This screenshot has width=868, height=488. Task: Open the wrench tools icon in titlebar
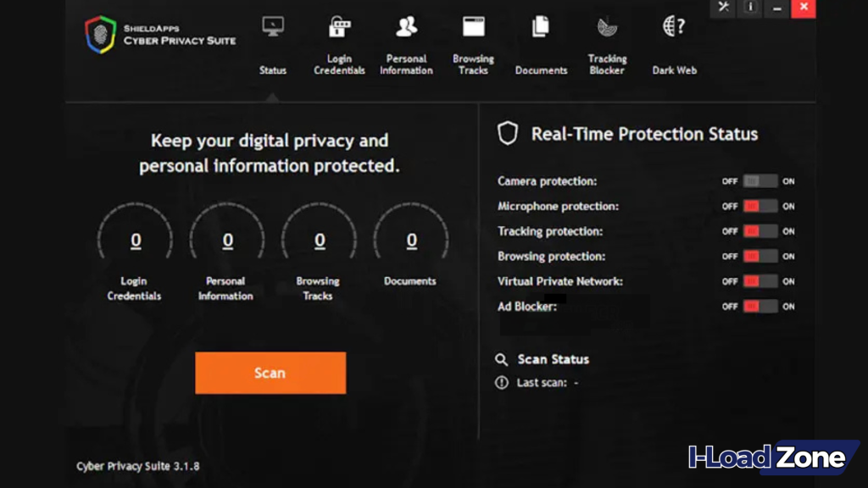(x=723, y=8)
